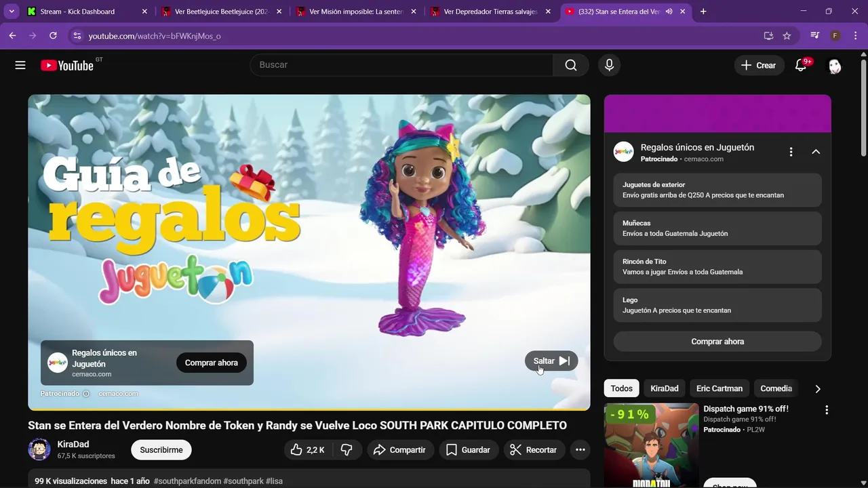Subscribe with the Suscribirme button
Image resolution: width=868 pixels, height=488 pixels.
161,449
